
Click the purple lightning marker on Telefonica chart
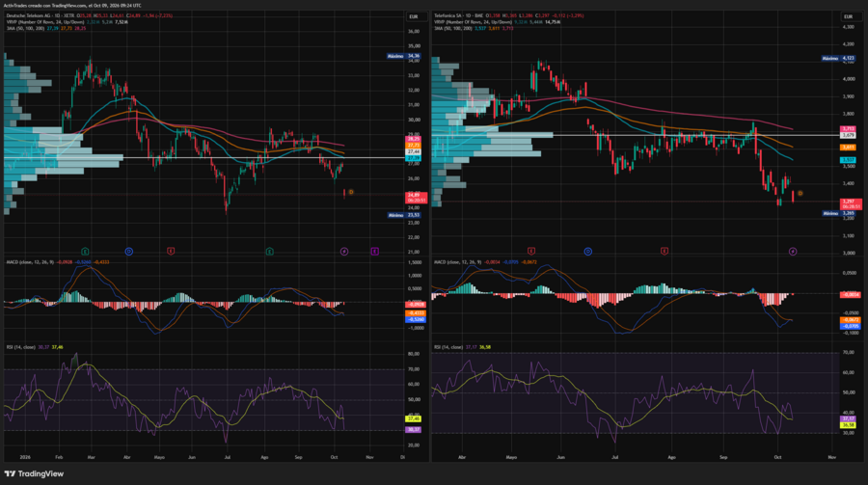tap(793, 252)
